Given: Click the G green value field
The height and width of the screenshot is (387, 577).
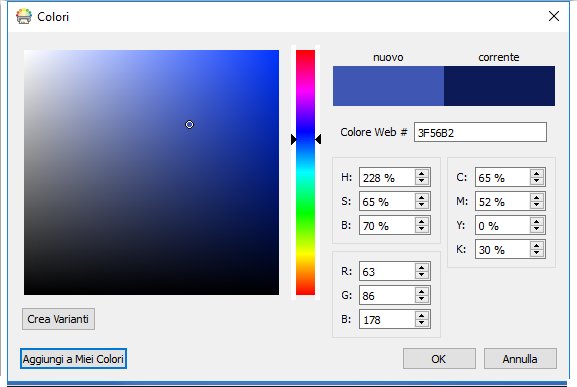Looking at the screenshot, I should [x=387, y=295].
